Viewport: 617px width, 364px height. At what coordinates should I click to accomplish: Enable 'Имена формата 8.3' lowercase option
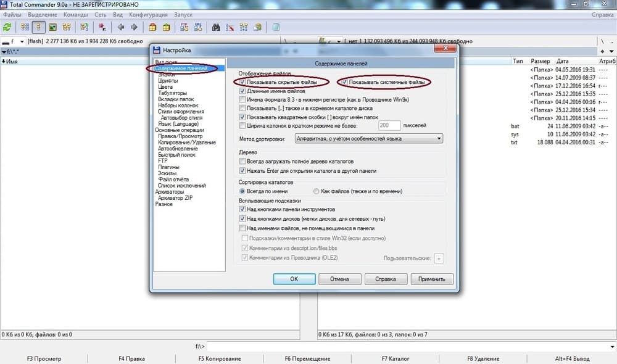pos(242,99)
